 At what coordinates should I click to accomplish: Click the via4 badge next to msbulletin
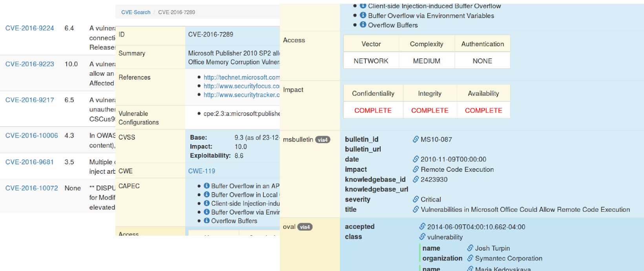[x=323, y=140]
